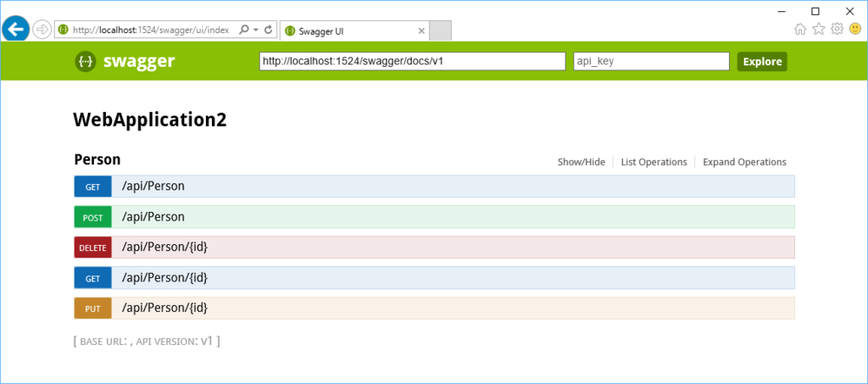Click the Explore button
868x384 pixels.
pyautogui.click(x=762, y=61)
